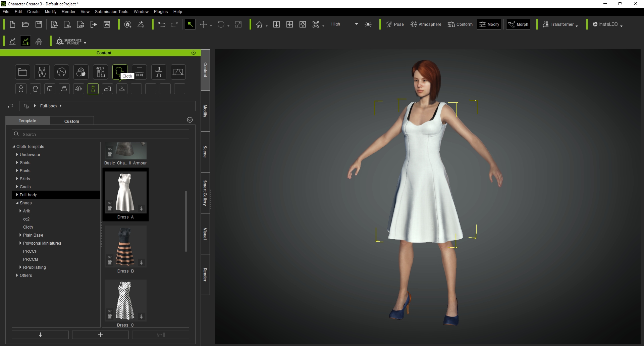Click the Home camera view icon
This screenshot has width=644, height=346.
[x=259, y=24]
